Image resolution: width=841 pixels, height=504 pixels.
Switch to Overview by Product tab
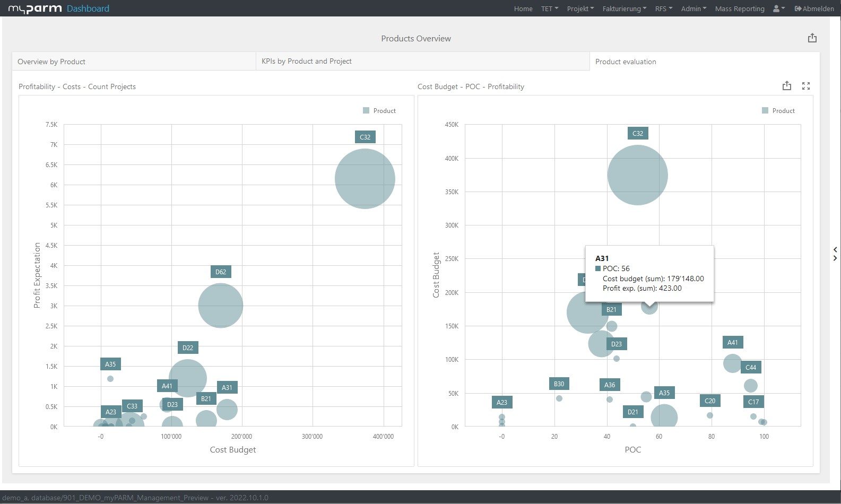click(51, 62)
